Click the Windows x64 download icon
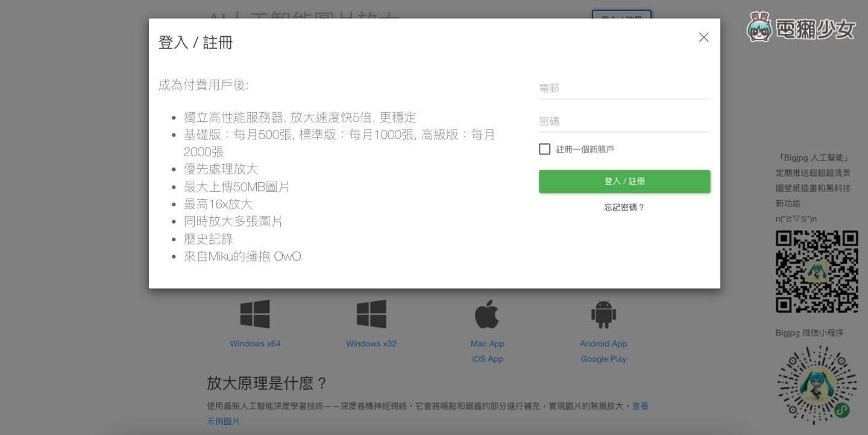 254,314
